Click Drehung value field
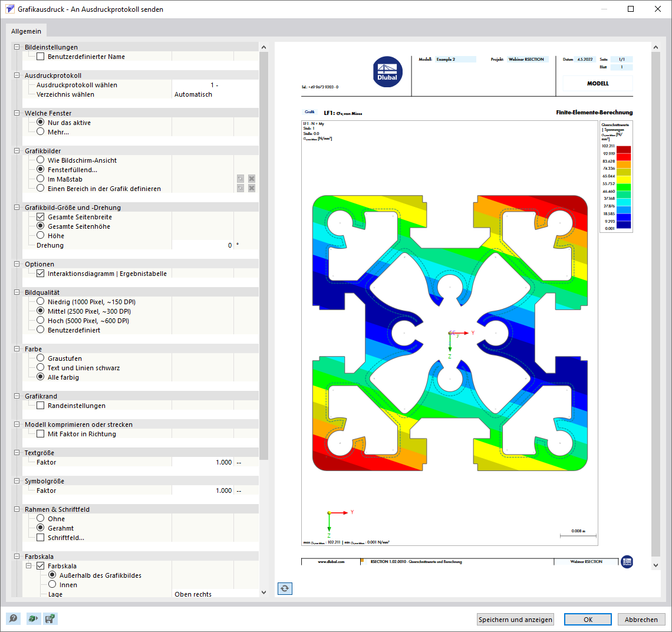The width and height of the screenshot is (672, 632). pos(203,245)
